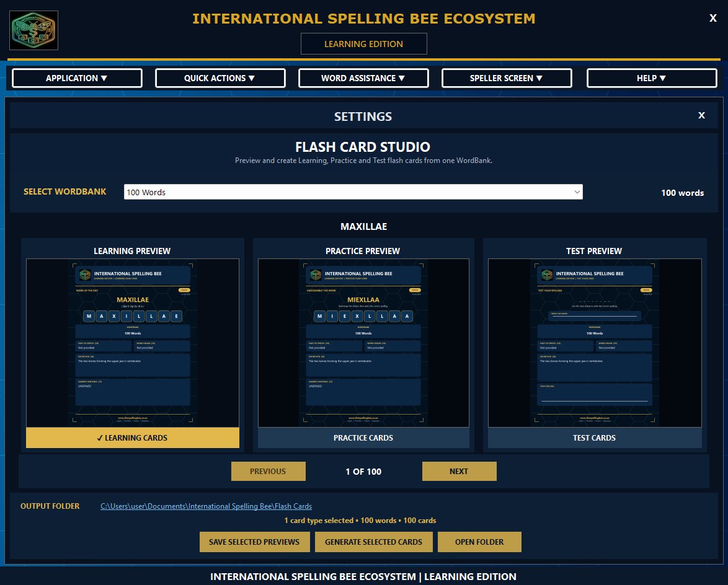Click the OUTPUT FOLDER label
Image resolution: width=728 pixels, height=585 pixels.
pos(50,506)
